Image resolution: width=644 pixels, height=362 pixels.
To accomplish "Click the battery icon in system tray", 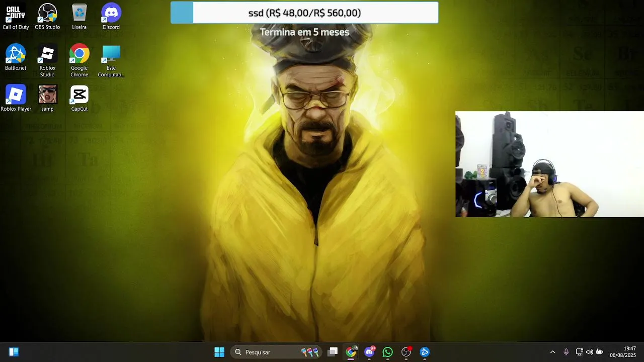I will [x=599, y=352].
